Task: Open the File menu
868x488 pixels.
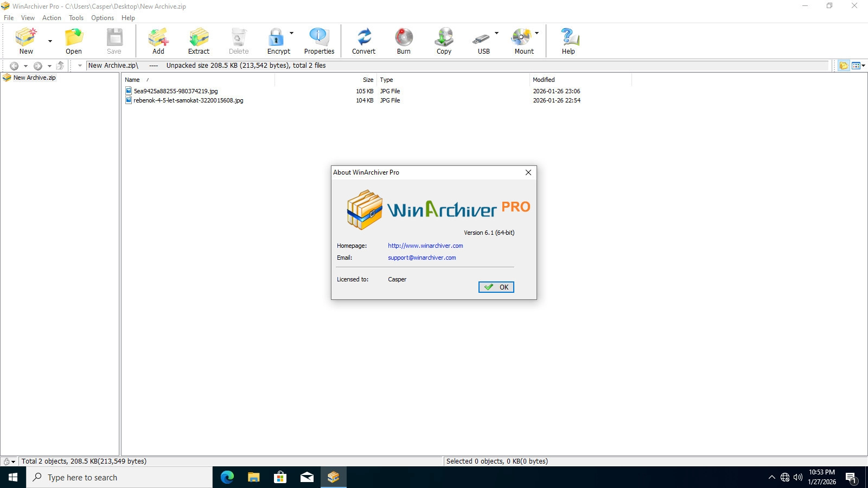Action: tap(9, 18)
